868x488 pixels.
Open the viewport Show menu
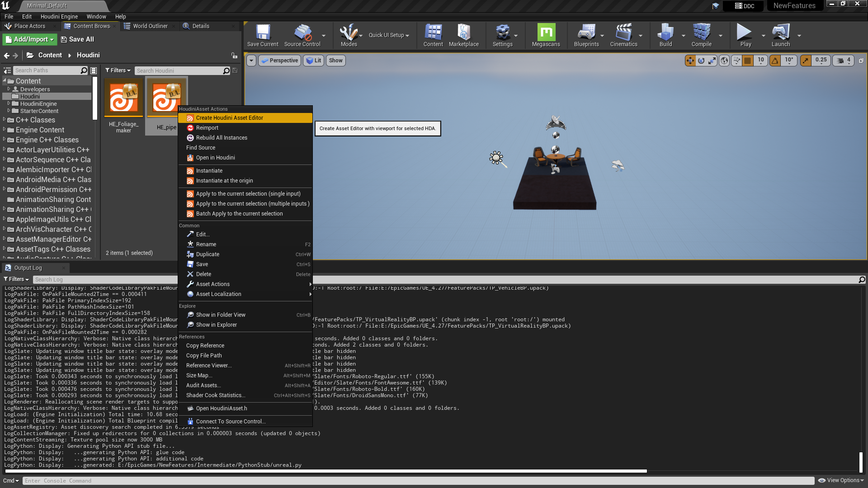(335, 60)
